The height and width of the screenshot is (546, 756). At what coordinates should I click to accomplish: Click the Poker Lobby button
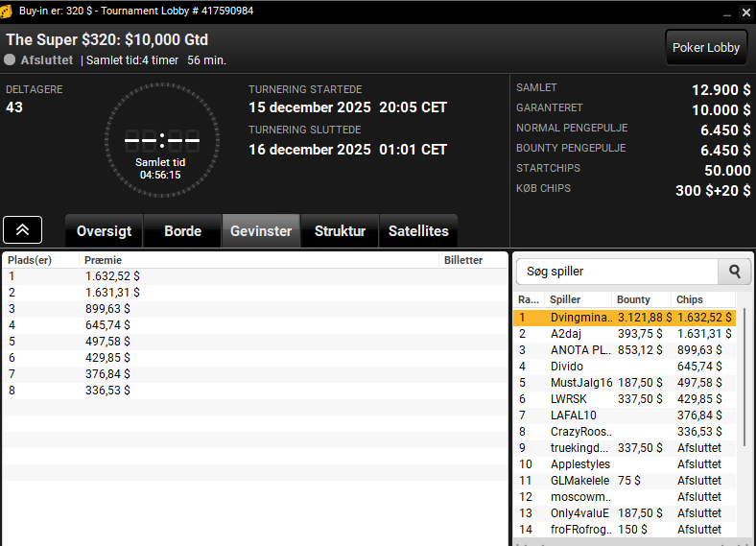coord(706,48)
